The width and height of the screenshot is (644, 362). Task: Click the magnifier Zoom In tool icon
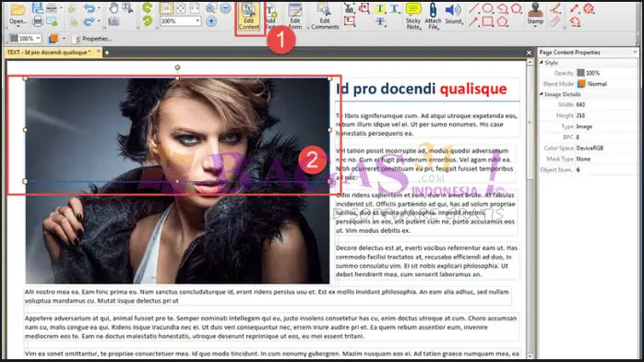211,7
